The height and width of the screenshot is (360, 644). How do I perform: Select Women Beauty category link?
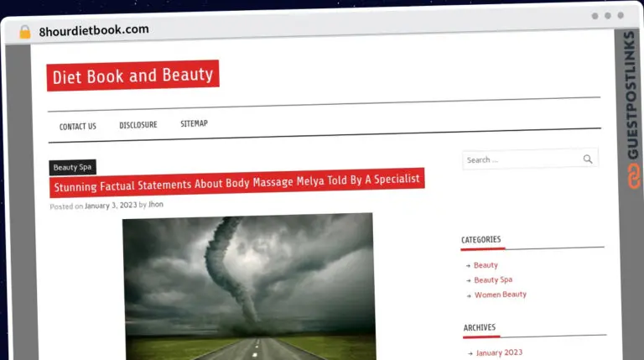(x=501, y=295)
